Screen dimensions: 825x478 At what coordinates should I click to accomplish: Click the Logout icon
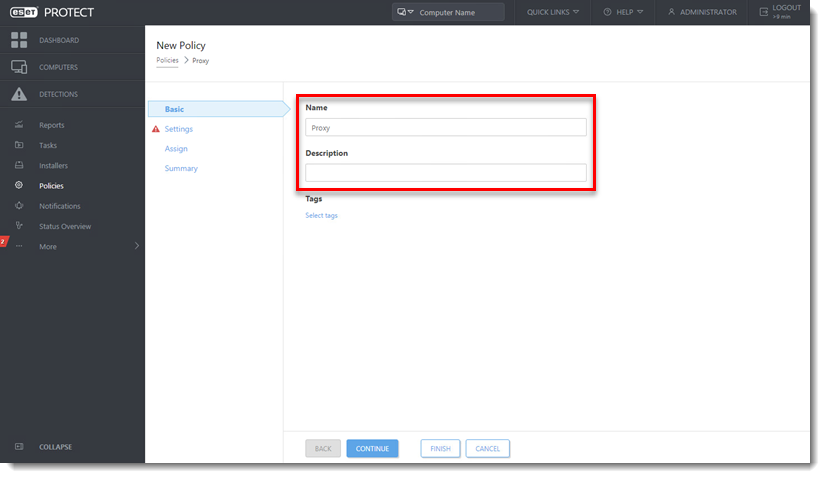(763, 12)
